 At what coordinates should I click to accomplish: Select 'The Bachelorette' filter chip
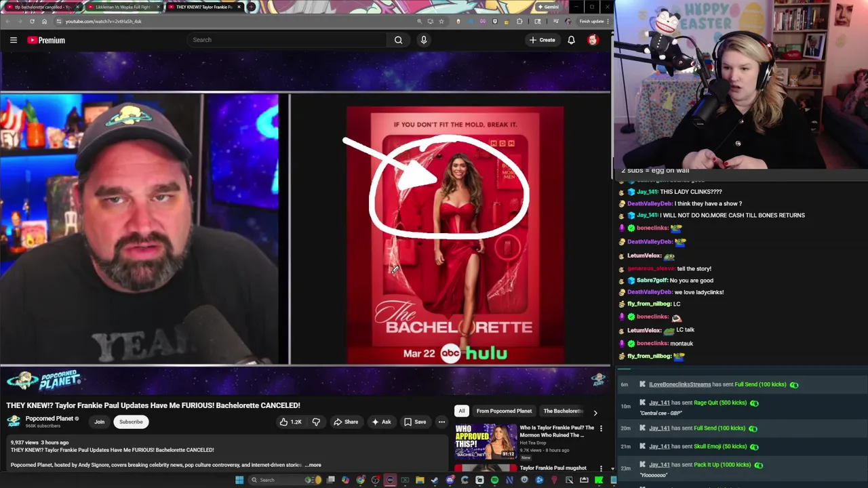click(x=563, y=411)
